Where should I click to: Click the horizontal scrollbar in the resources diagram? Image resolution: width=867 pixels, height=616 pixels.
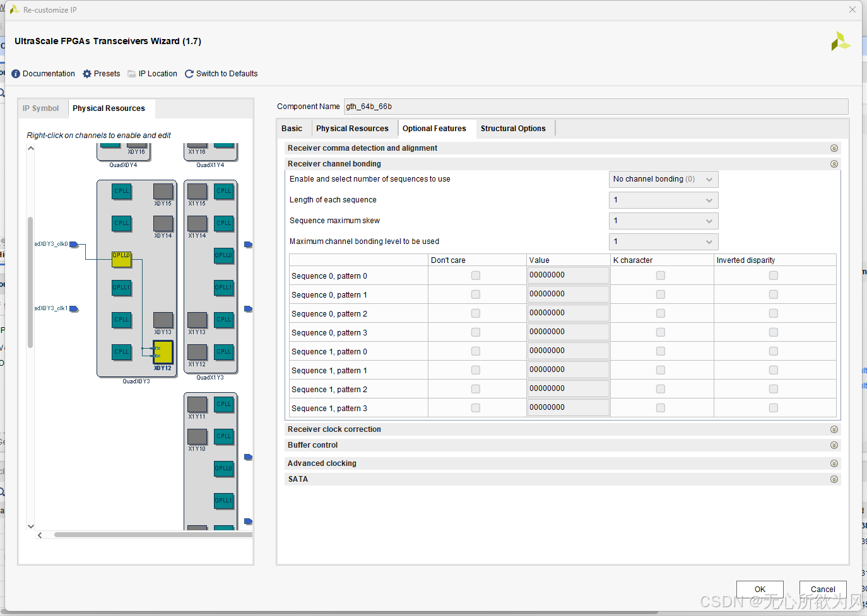point(153,535)
